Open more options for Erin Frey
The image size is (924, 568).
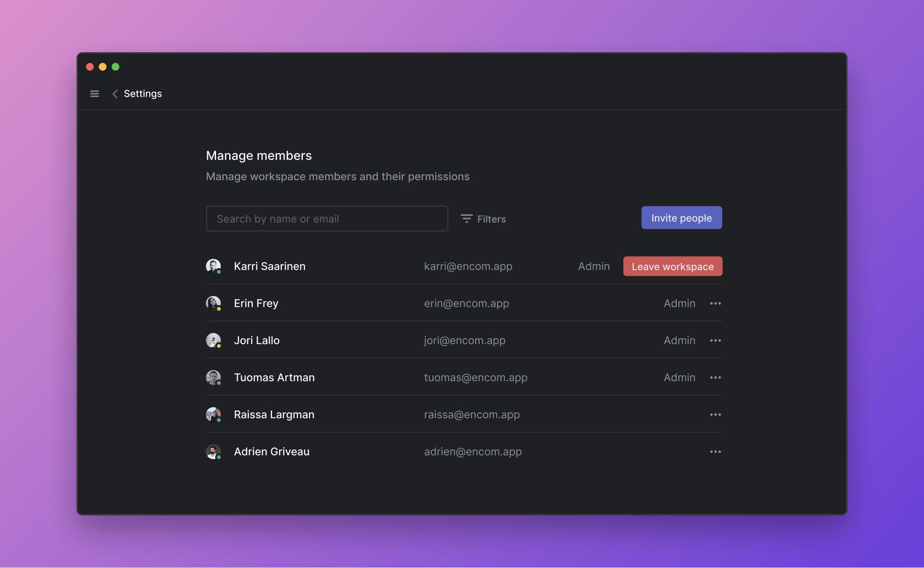[715, 303]
